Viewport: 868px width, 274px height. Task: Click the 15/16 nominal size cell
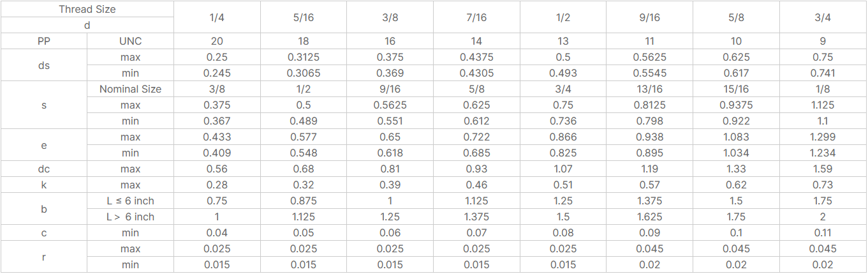736,89
